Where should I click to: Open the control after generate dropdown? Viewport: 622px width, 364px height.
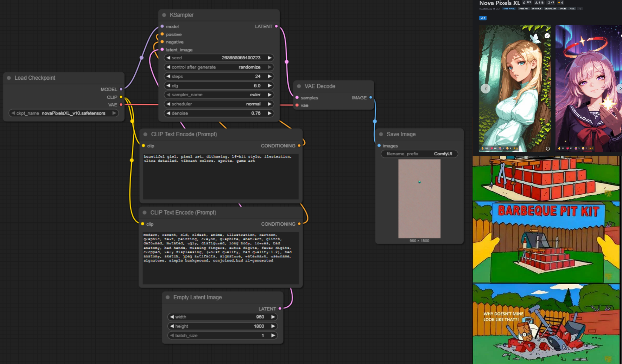pos(219,67)
